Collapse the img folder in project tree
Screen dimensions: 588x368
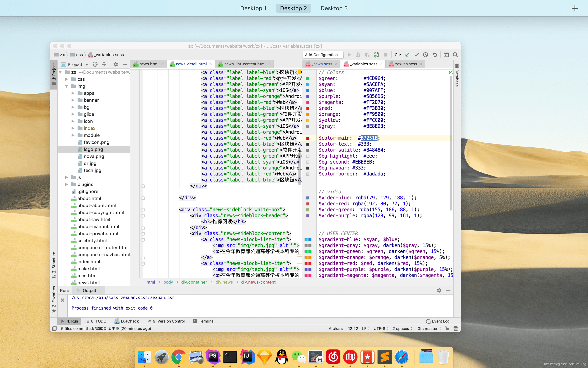tap(67, 86)
